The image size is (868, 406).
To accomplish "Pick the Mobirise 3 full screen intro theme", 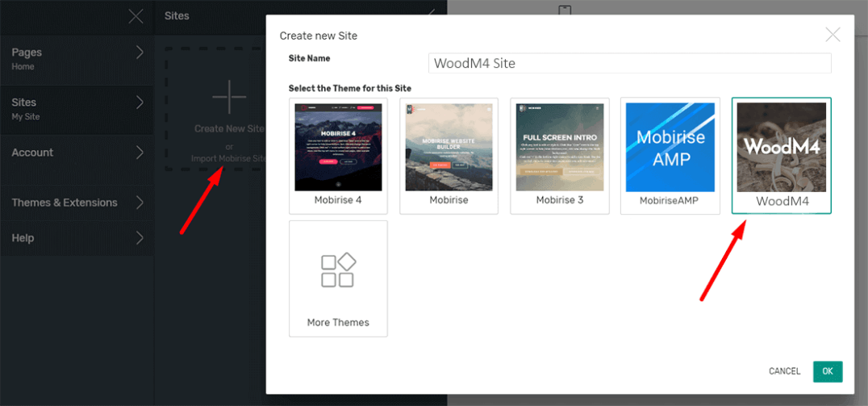I will click(560, 147).
